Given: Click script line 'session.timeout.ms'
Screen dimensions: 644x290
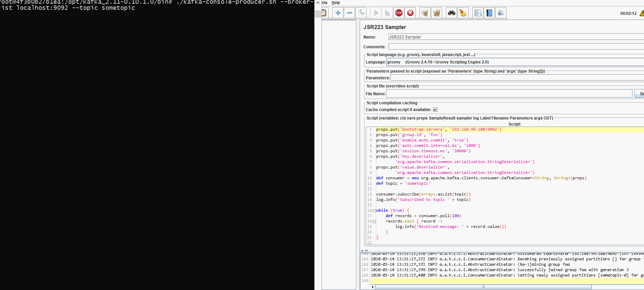Looking at the screenshot, I should pyautogui.click(x=423, y=151).
